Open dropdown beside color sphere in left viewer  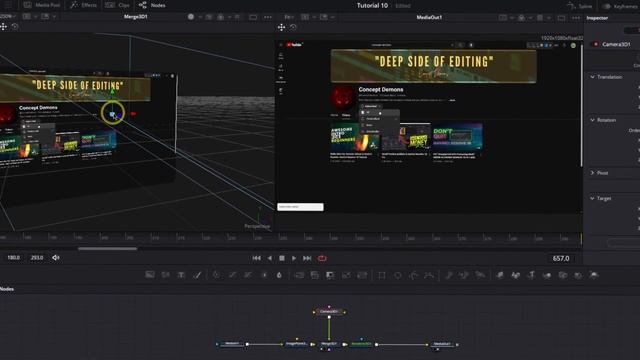[x=200, y=17]
